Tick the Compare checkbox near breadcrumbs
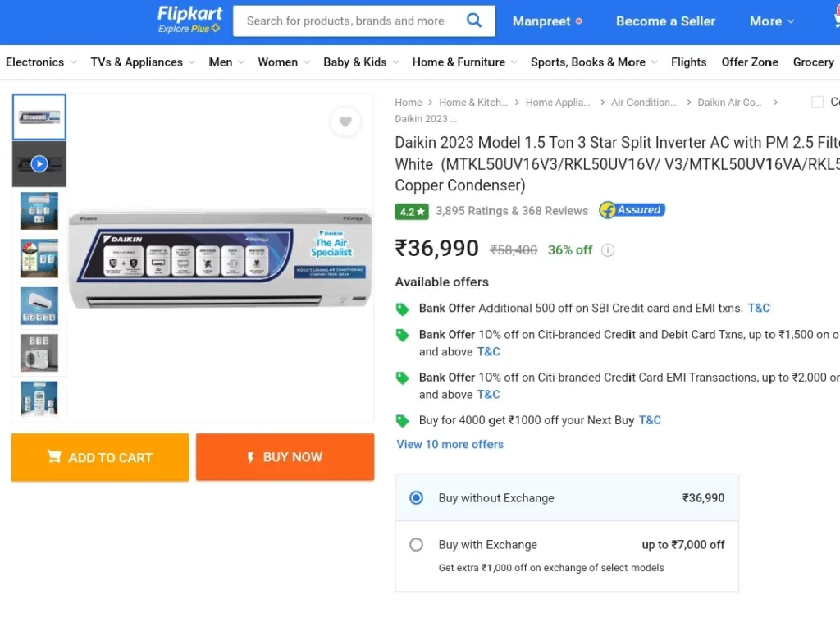The width and height of the screenshot is (840, 618). coord(818,102)
